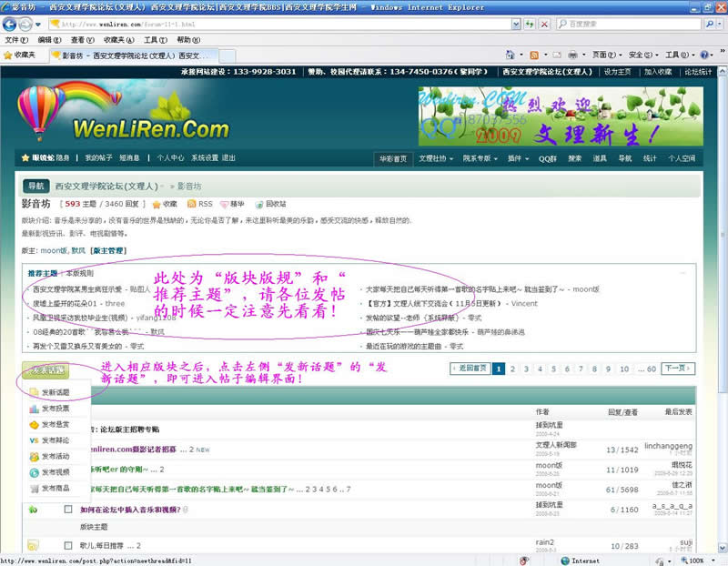
Task: Open the 编辑 menu
Action: click(49, 40)
